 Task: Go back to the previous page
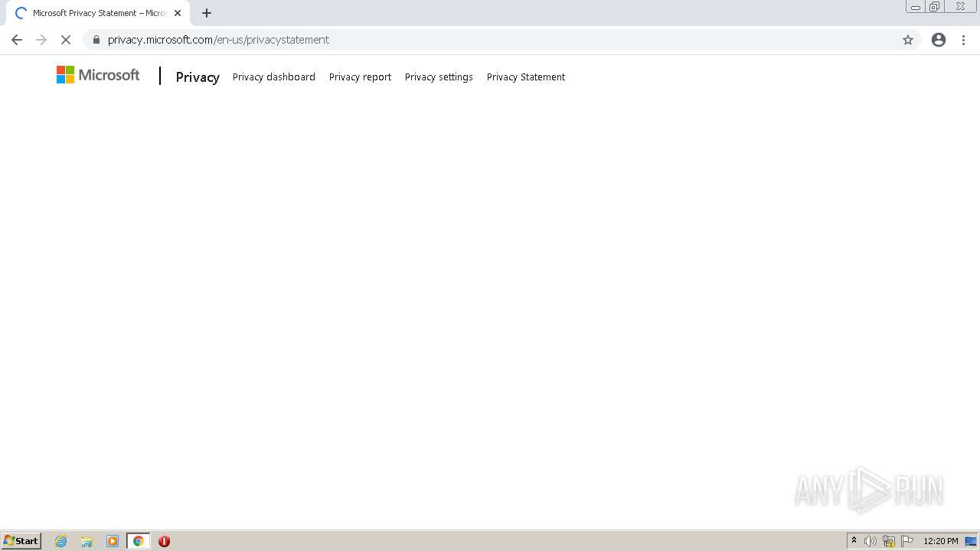click(17, 40)
